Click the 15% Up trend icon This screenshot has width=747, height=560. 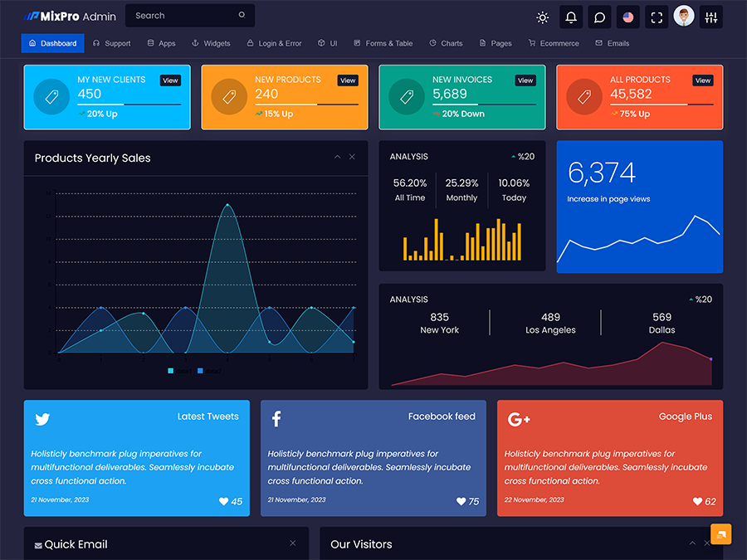tap(259, 114)
